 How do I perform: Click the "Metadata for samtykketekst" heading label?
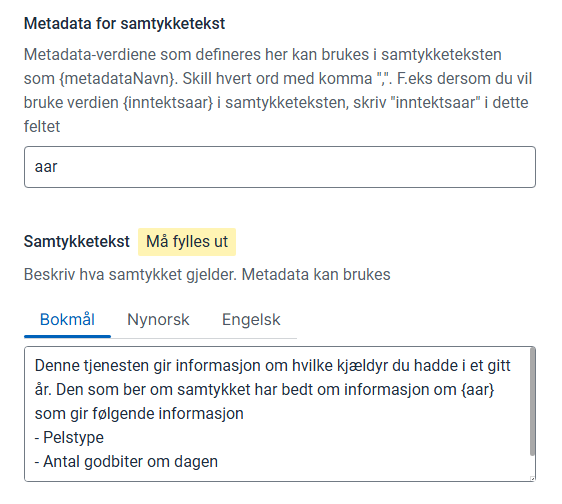(124, 24)
